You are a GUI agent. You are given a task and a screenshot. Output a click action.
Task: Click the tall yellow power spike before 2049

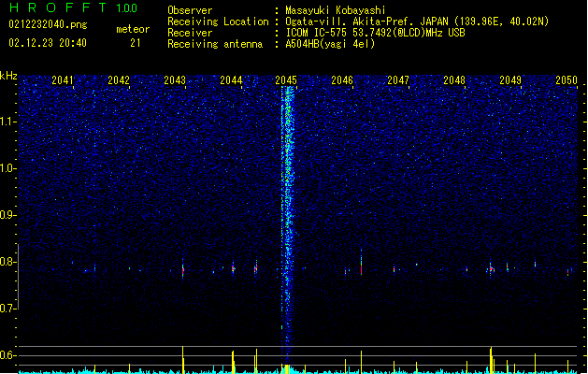click(x=491, y=361)
